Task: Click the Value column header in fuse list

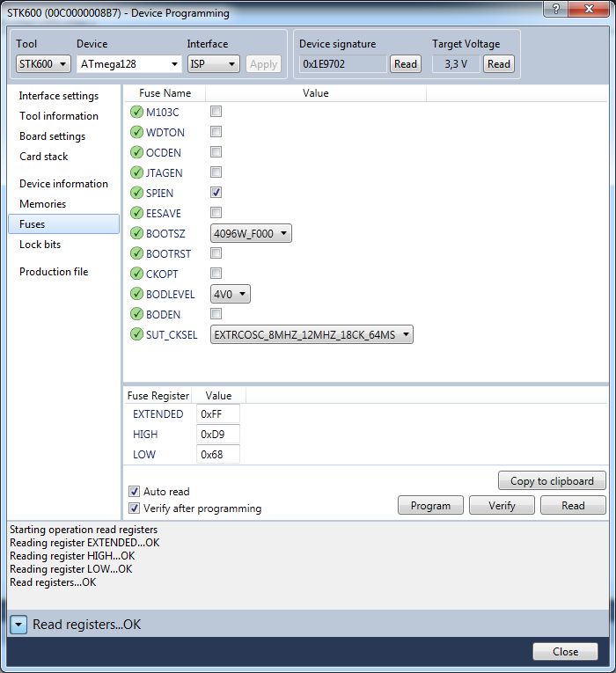Action: click(x=316, y=93)
